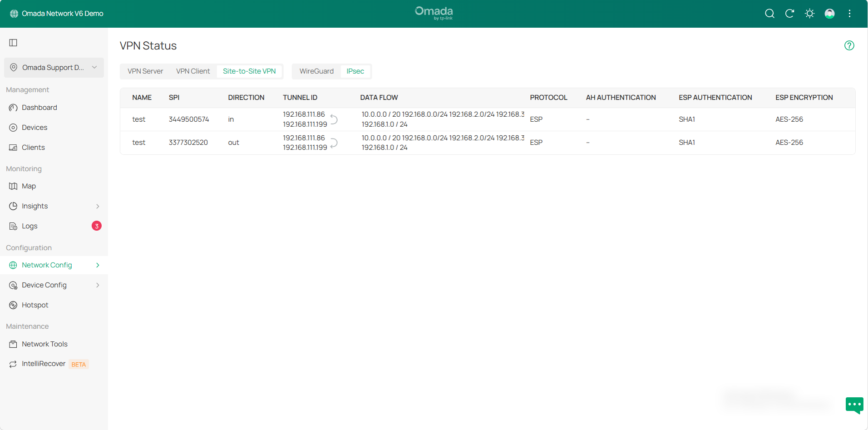Viewport: 868px width, 430px height.
Task: Switch to light/dark theme toggle
Action: click(809, 14)
